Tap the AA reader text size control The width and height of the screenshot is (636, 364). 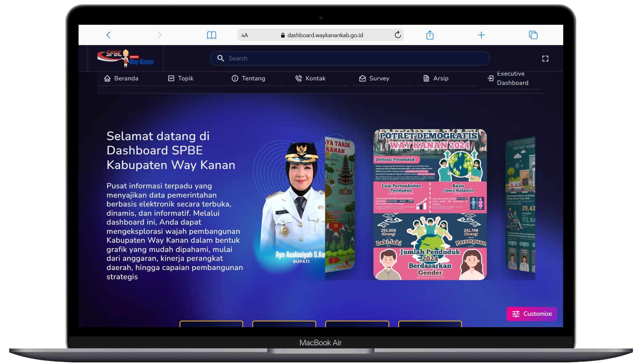[245, 35]
